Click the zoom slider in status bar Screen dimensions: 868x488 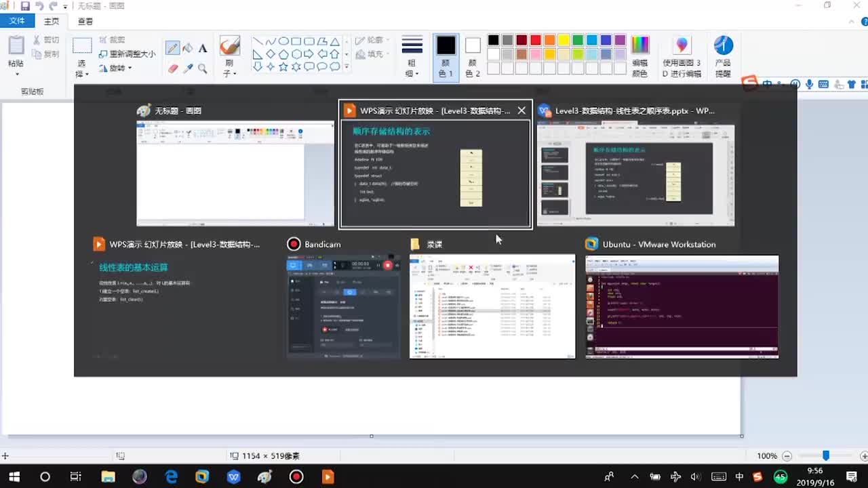tap(825, 456)
